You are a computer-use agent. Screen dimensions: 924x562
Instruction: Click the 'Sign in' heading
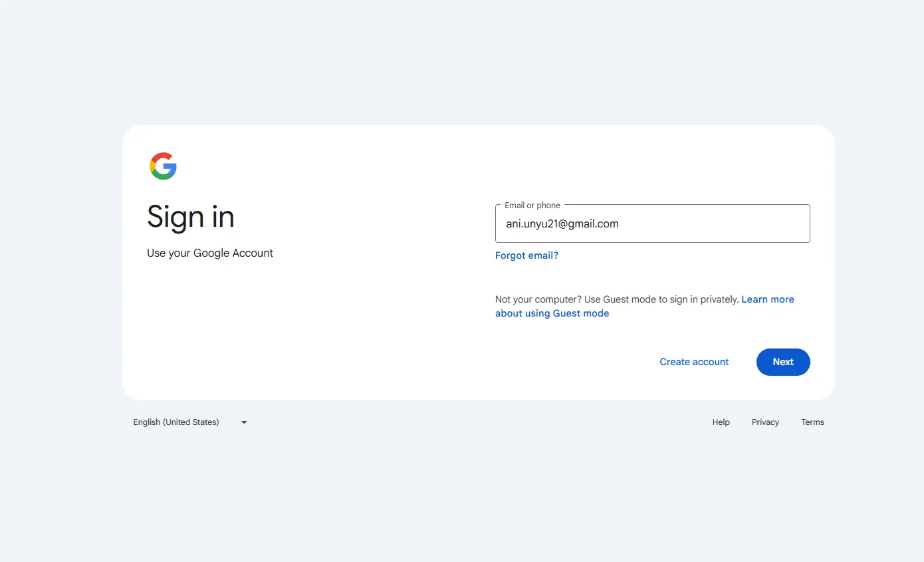[191, 217]
